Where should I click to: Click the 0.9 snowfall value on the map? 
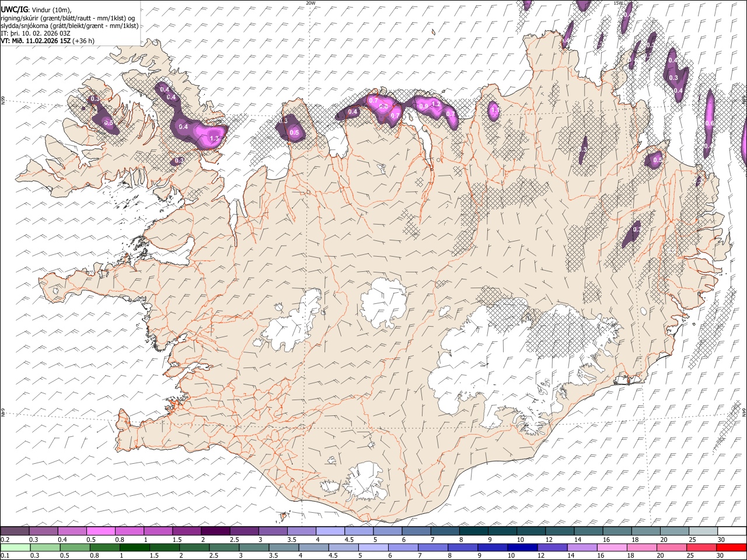[424, 106]
